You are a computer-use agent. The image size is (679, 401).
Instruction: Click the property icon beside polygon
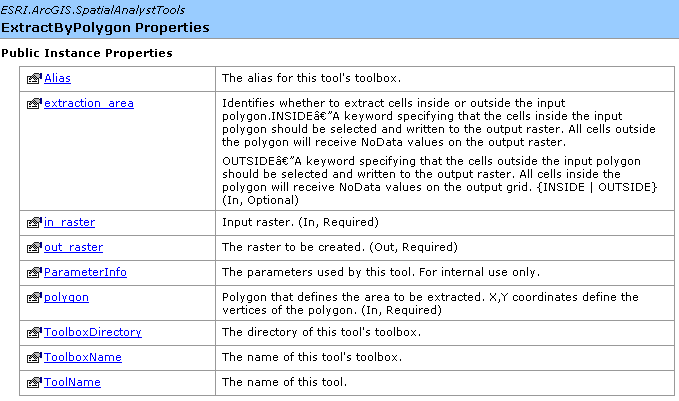pos(34,298)
